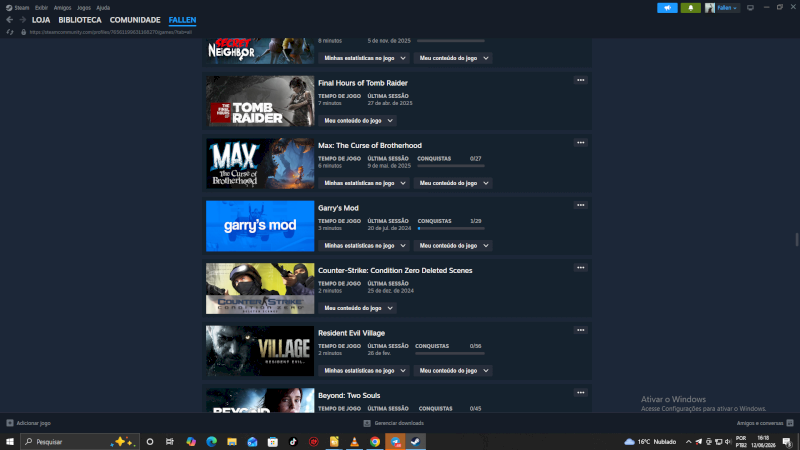The image size is (800, 450).
Task: Switch to Big Picture mode via the monitor icon
Action: [750, 8]
